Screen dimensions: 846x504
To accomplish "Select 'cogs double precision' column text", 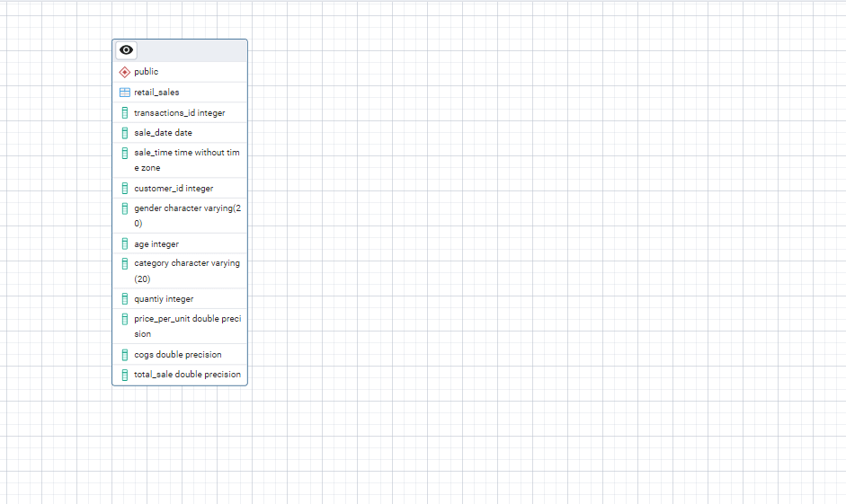I will 177,354.
